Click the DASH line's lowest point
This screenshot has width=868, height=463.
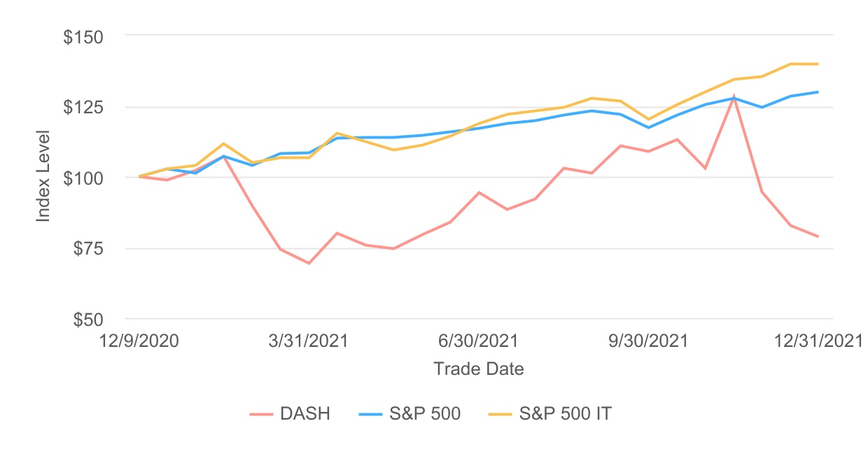309,263
